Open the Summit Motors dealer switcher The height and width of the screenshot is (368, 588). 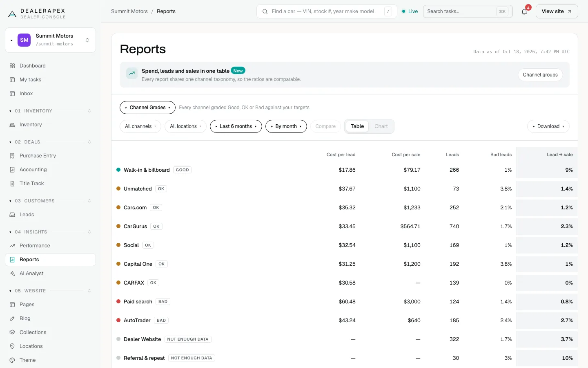click(50, 40)
